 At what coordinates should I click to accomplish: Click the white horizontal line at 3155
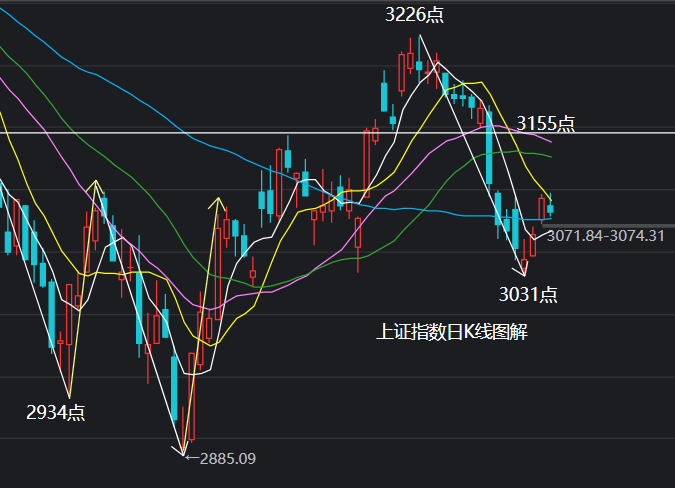[x=338, y=133]
